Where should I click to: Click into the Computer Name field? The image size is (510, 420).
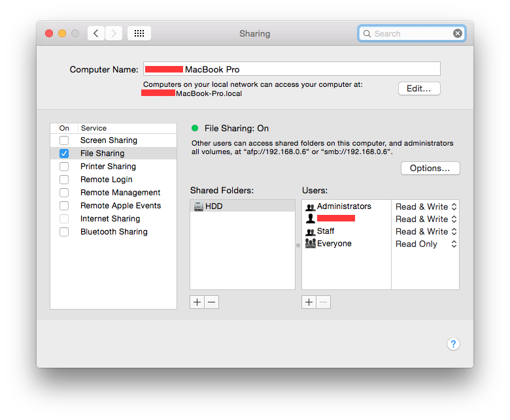(x=292, y=69)
